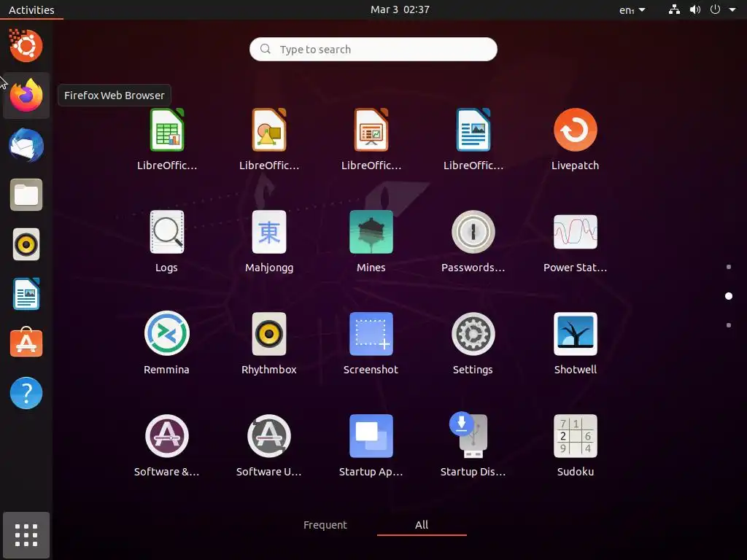Viewport: 747px width, 560px height.
Task: Go to third app page dot
Action: click(729, 325)
